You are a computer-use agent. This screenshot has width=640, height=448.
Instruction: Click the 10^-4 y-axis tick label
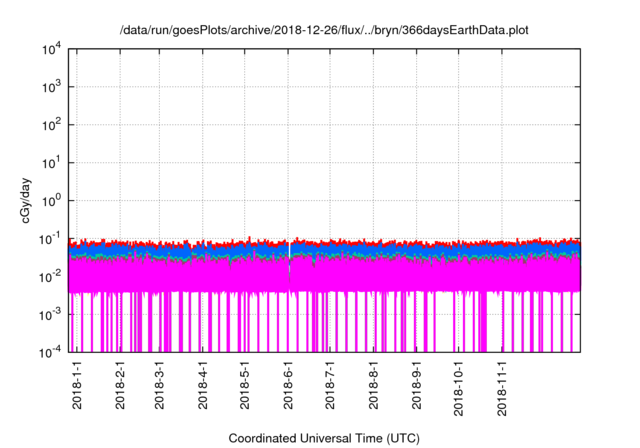(50, 352)
